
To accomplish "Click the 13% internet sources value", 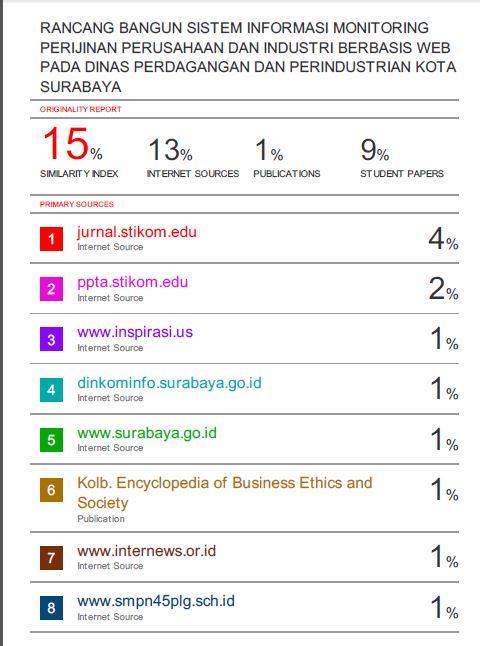I will click(170, 150).
